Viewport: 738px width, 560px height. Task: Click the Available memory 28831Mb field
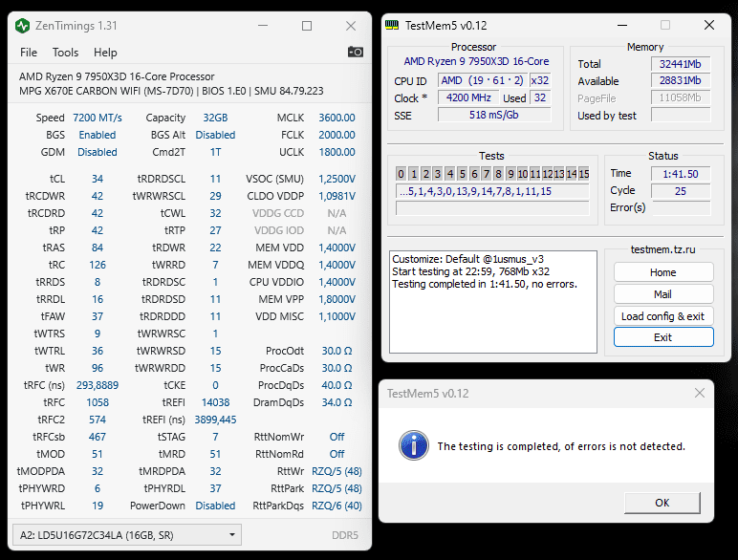(681, 80)
